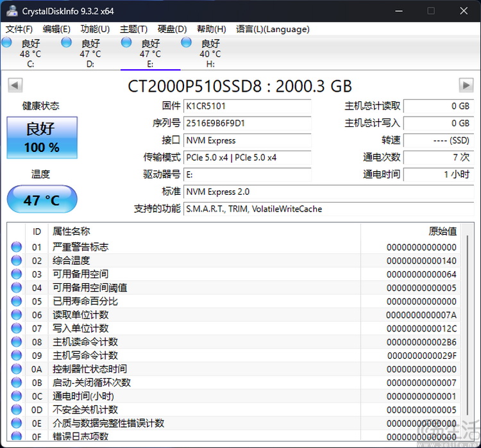
Task: Click the 良好 100 % health status button
Action: [42, 137]
